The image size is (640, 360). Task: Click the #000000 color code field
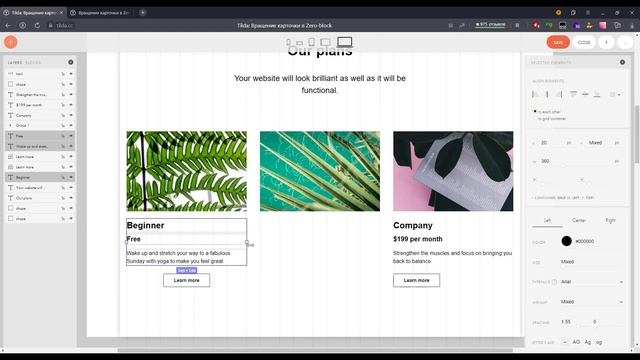(x=584, y=242)
